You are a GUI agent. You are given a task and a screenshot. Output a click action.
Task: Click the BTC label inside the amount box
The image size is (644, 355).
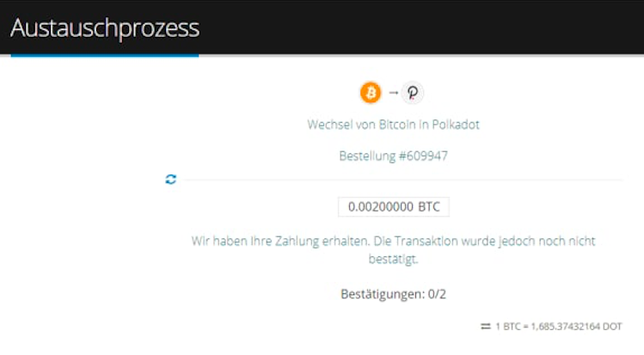[x=429, y=206]
